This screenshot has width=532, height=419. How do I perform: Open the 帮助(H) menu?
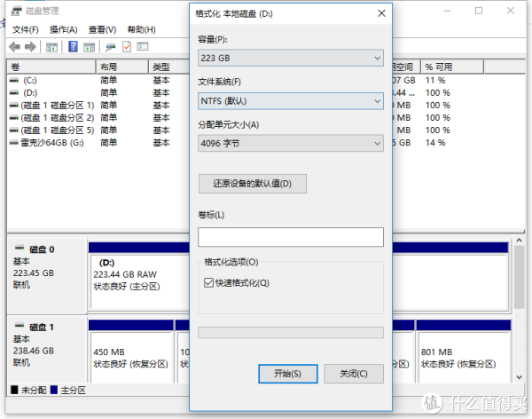pyautogui.click(x=141, y=30)
